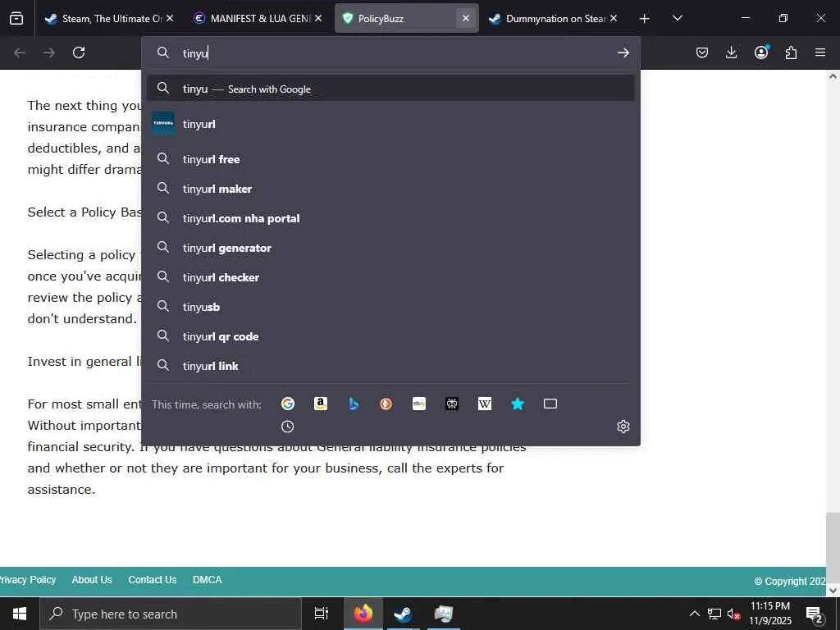Reload the current page
The height and width of the screenshot is (630, 840).
[x=79, y=52]
